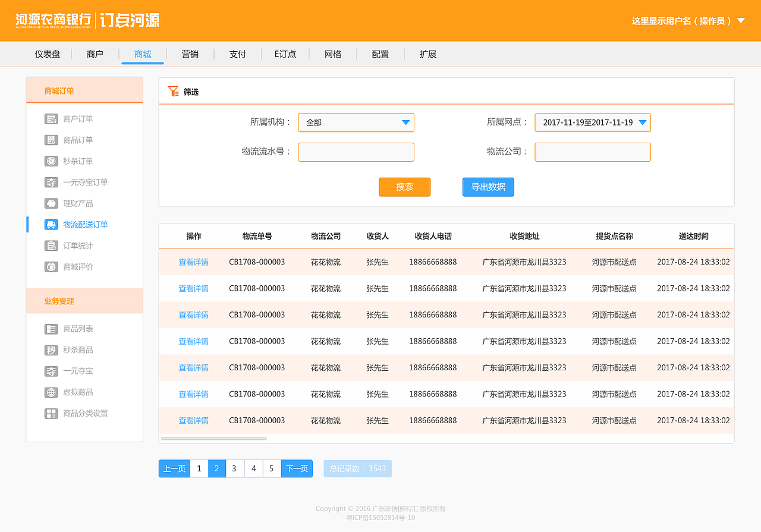
Task: Click the 理财产品 piggy bank icon
Action: (51, 203)
